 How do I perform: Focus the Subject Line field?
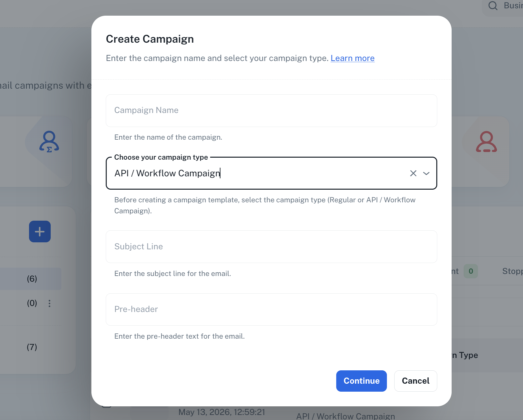[x=272, y=247]
